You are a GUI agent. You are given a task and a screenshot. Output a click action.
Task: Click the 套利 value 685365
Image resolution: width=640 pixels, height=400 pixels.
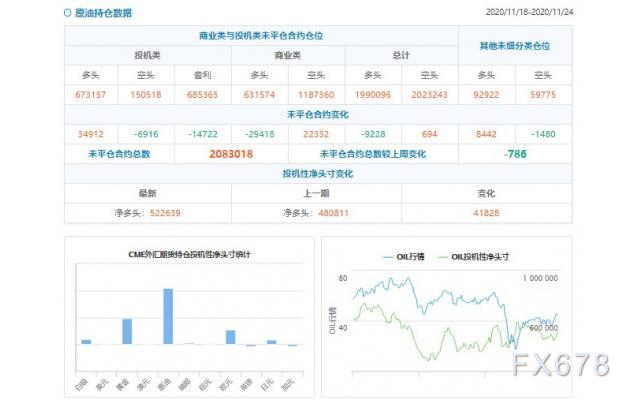203,96
